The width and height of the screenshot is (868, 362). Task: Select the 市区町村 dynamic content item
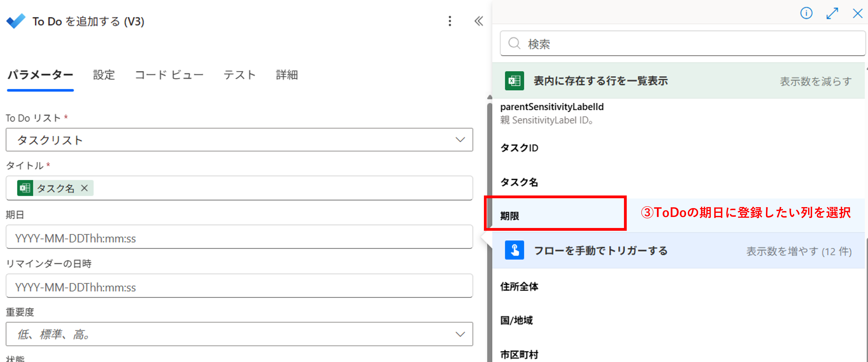pos(679,354)
